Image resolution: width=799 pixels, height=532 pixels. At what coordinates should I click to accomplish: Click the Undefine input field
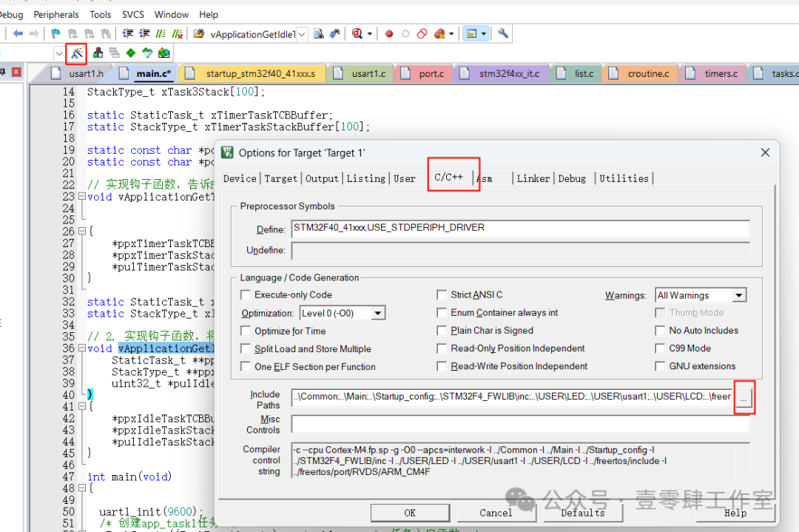(520, 250)
